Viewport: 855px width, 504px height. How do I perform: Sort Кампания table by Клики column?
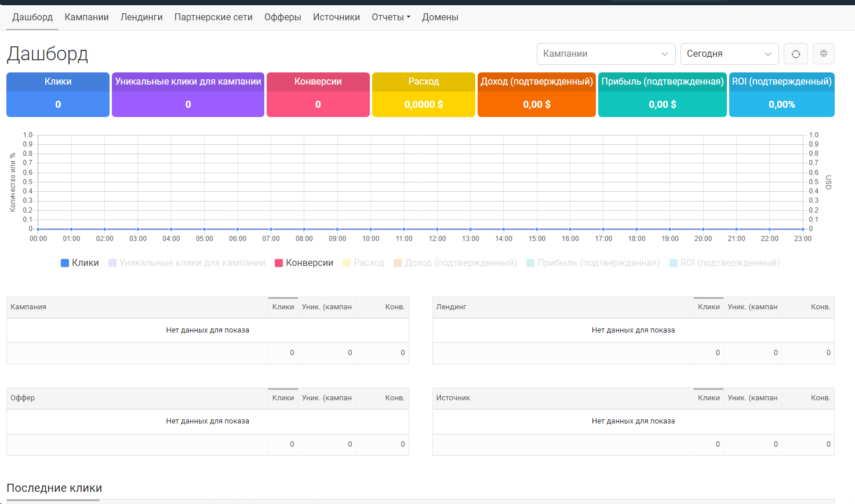pos(283,307)
